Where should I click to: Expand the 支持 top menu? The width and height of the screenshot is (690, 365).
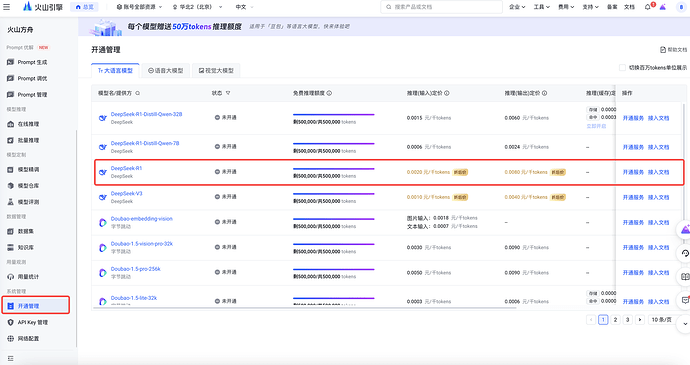pos(591,7)
